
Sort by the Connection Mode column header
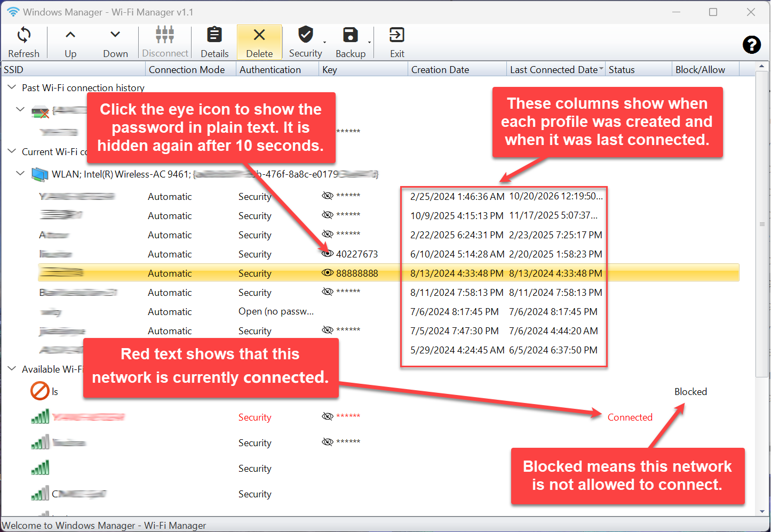coord(191,70)
